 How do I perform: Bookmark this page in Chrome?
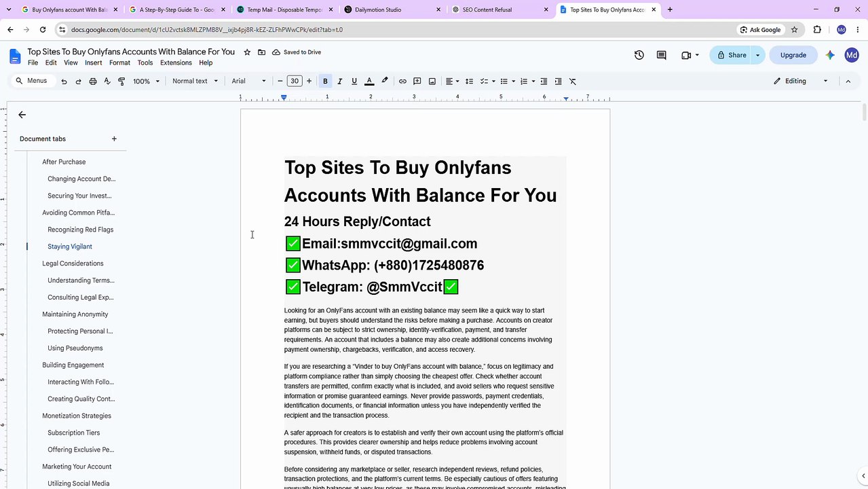coord(794,29)
